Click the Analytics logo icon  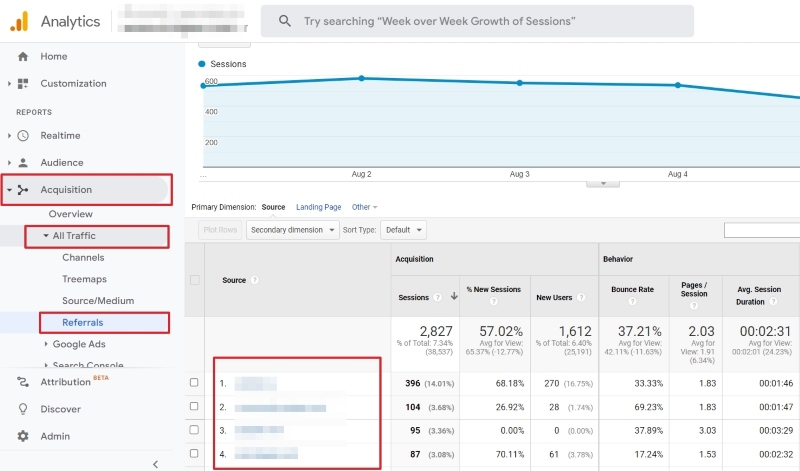point(19,21)
